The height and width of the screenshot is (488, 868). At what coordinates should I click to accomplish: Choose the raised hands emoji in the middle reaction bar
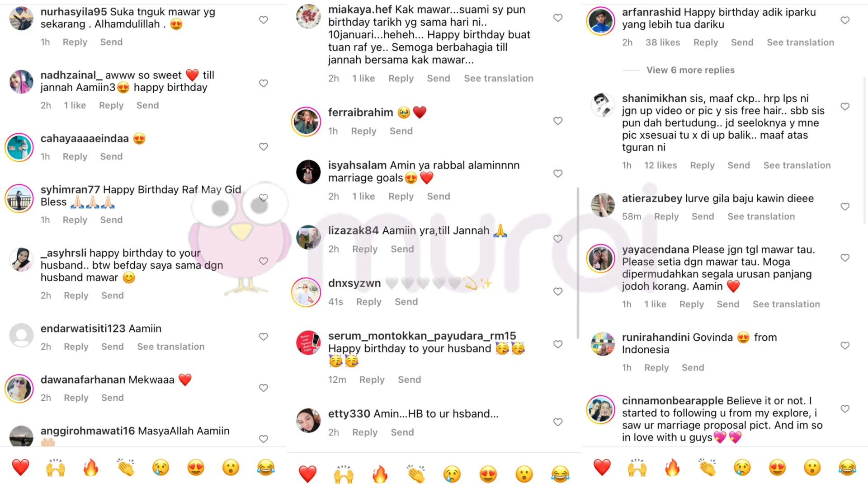pyautogui.click(x=344, y=474)
